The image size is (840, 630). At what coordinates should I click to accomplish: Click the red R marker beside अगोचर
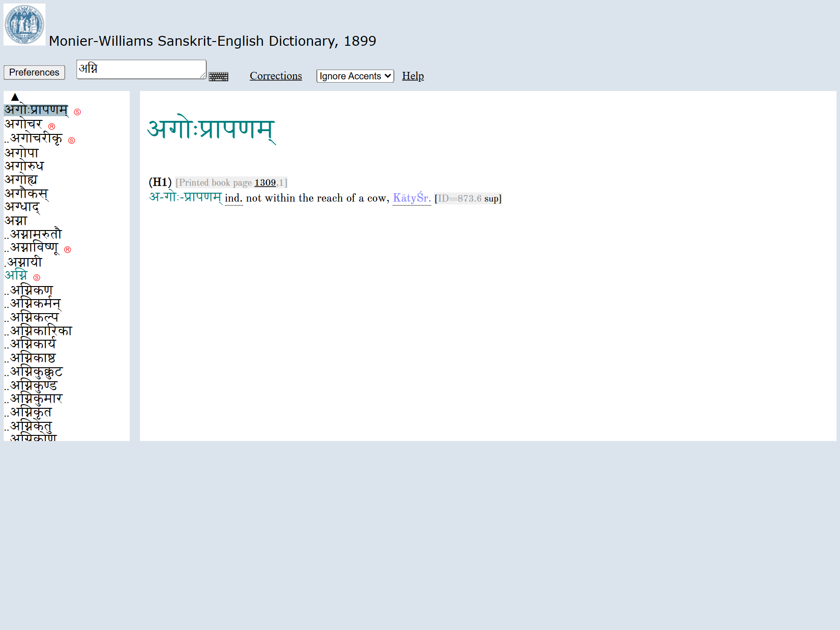tap(52, 126)
